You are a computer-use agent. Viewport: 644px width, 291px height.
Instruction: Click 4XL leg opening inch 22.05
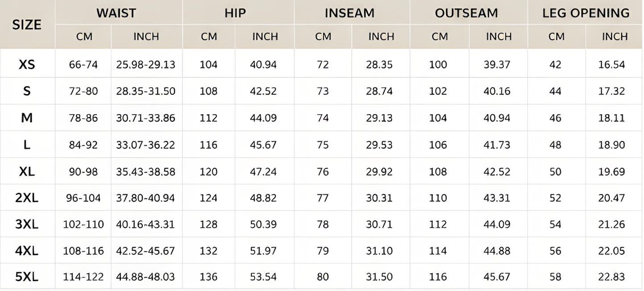click(x=611, y=251)
